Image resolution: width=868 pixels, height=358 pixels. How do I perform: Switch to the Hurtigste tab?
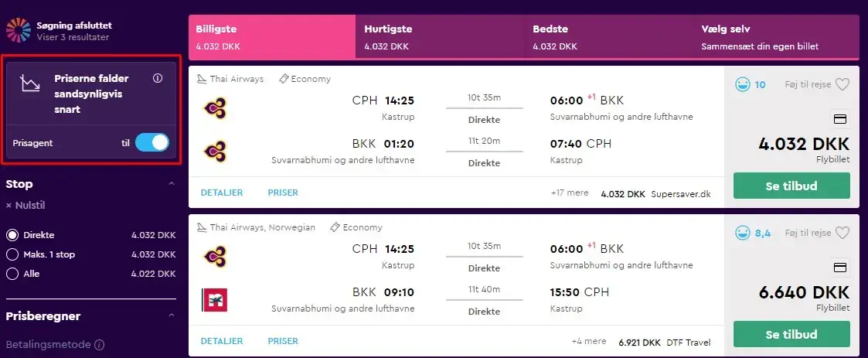(x=440, y=37)
